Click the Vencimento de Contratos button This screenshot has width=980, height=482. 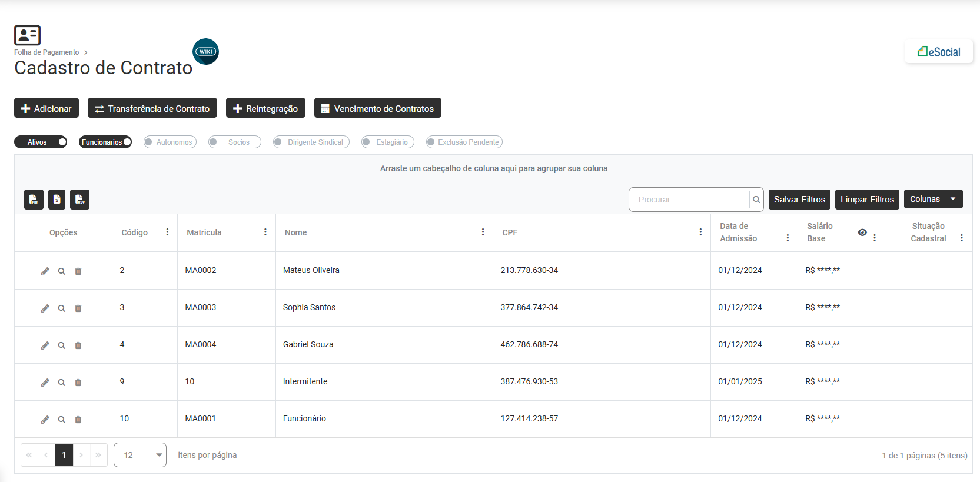377,108
